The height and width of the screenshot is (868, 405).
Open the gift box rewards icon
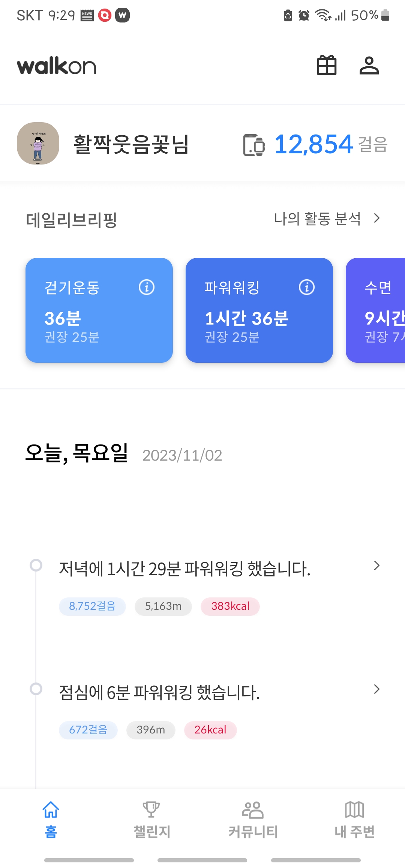tap(327, 66)
